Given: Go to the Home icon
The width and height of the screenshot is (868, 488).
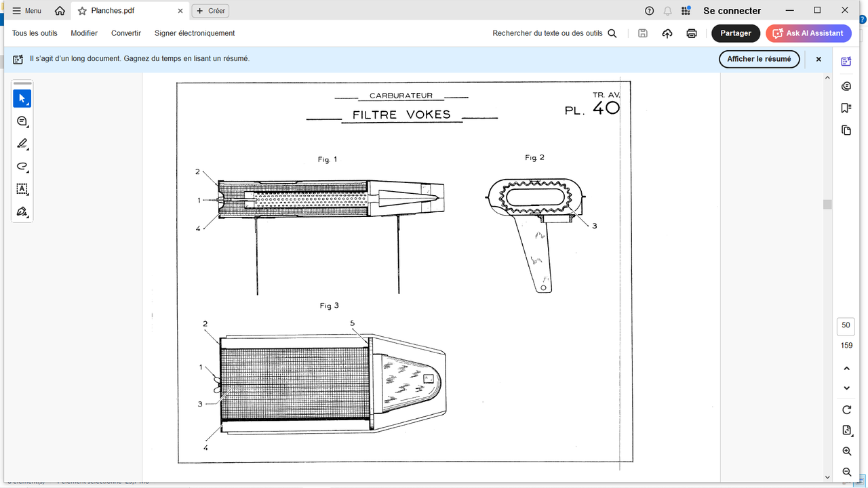Looking at the screenshot, I should (x=60, y=11).
